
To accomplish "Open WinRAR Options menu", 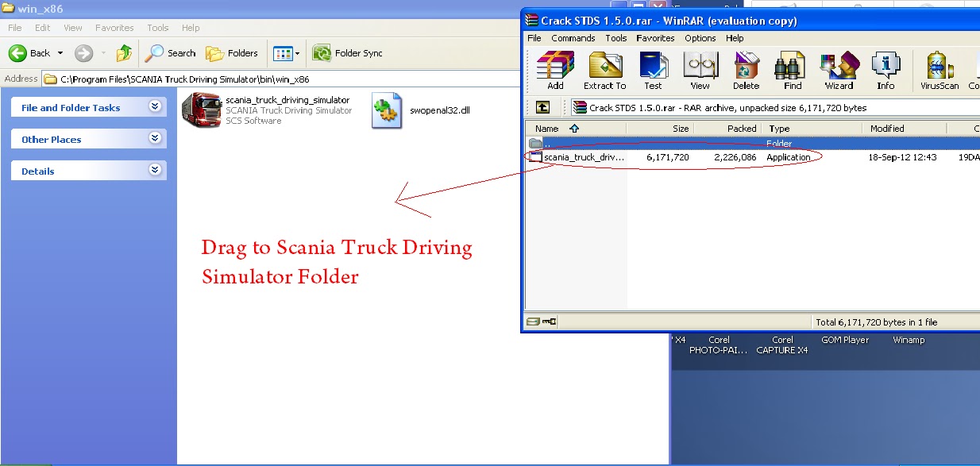I will coord(700,37).
